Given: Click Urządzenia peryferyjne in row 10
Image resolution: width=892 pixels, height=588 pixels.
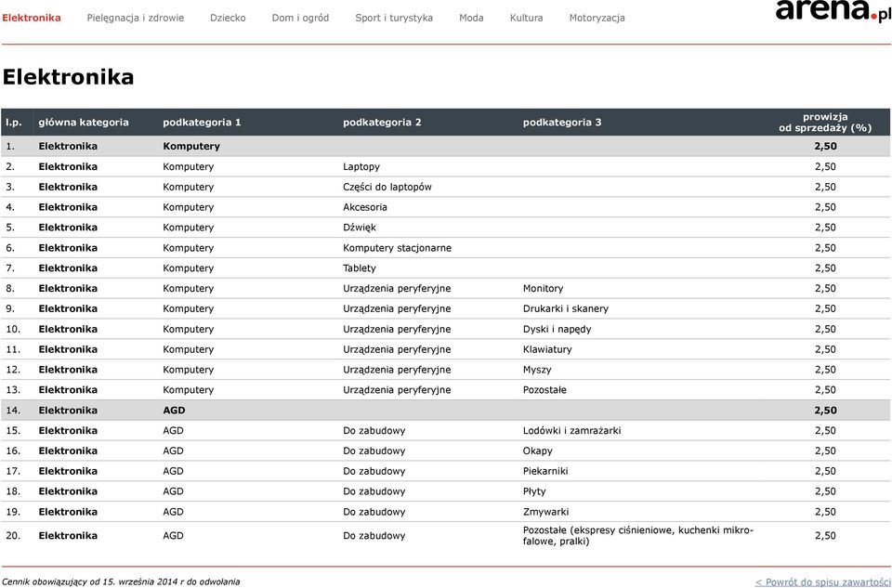Looking at the screenshot, I should (397, 329).
